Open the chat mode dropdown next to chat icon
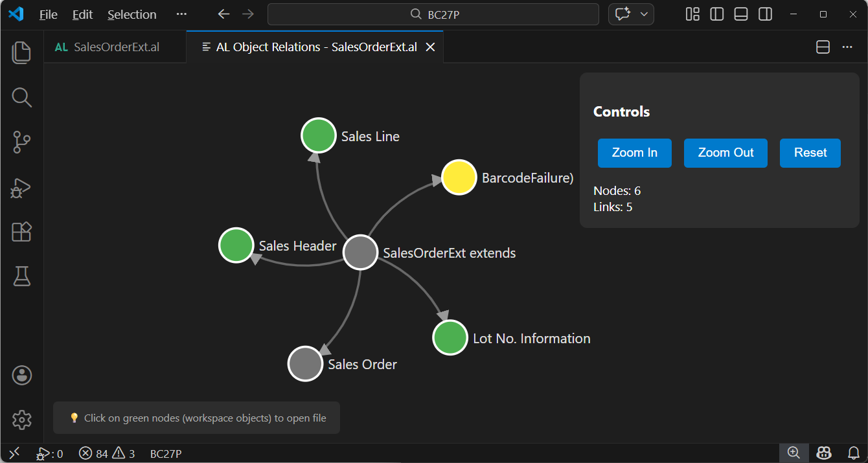The width and height of the screenshot is (868, 463). pos(644,14)
